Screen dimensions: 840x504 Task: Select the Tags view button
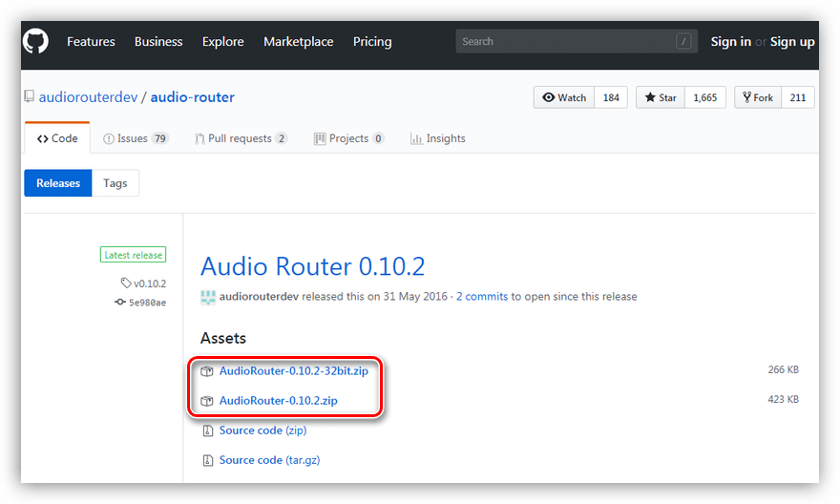(x=115, y=183)
